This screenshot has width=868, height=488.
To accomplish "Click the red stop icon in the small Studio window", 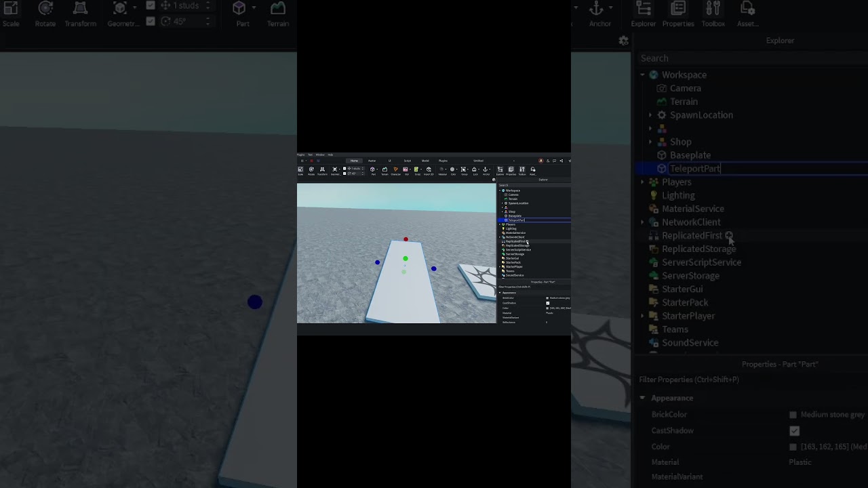I will (311, 161).
